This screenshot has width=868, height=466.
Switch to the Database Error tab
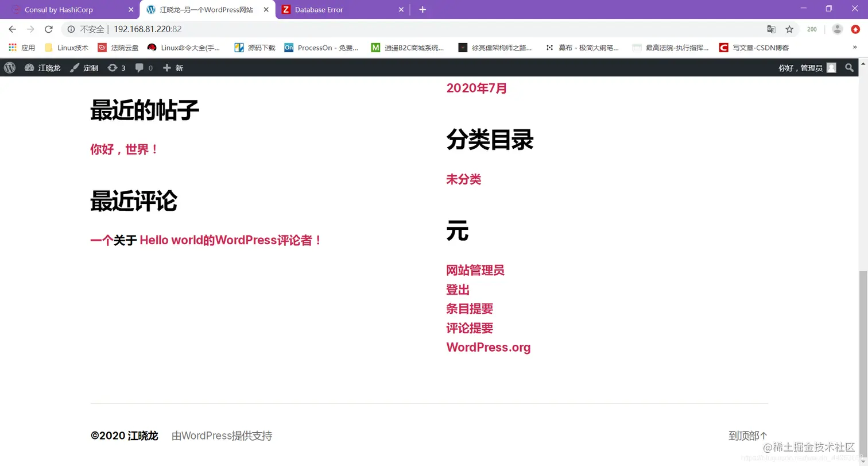319,9
